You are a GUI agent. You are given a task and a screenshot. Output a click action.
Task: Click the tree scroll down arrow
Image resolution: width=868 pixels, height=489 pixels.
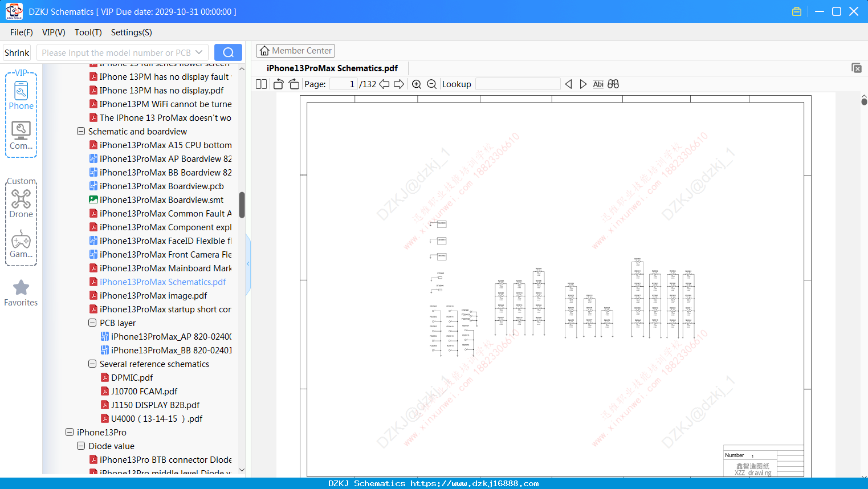[242, 470]
